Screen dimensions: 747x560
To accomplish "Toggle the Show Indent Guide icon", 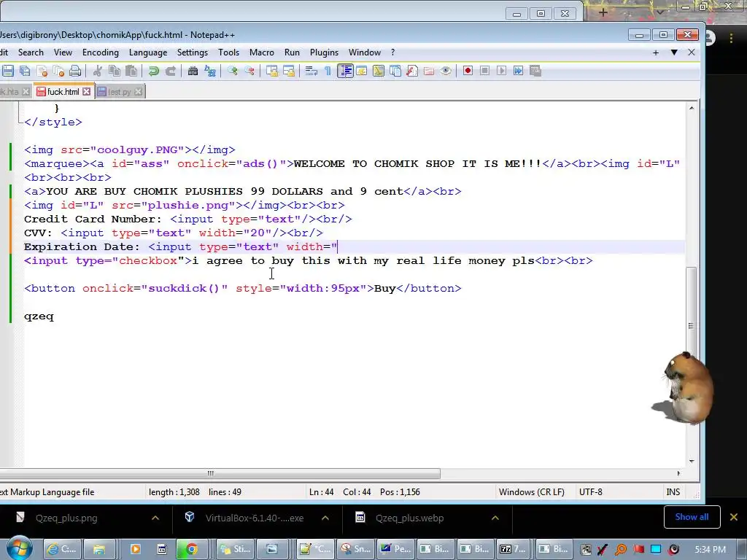I will tap(345, 71).
